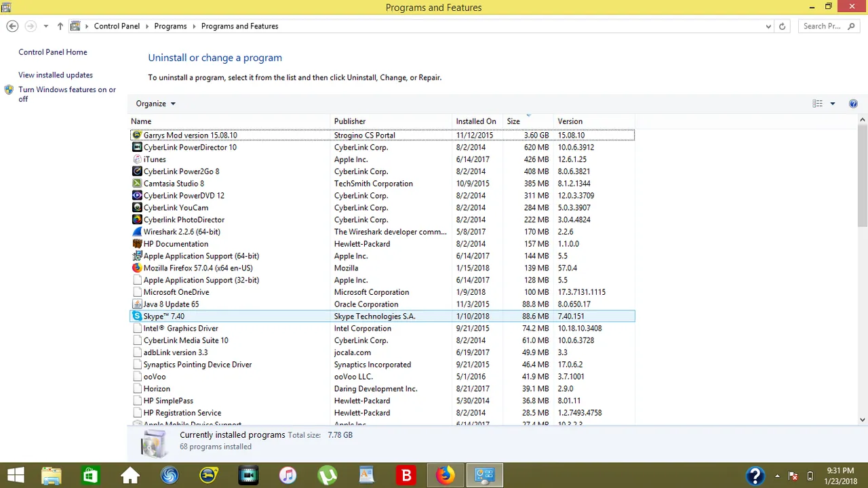Click the Cyberlink PhotoDirector icon
This screenshot has height=488, width=868.
137,220
